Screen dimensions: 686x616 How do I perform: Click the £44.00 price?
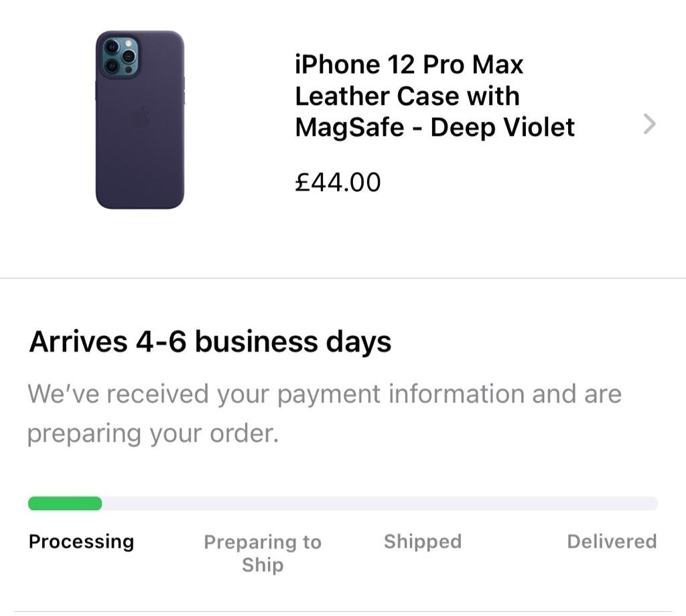338,182
